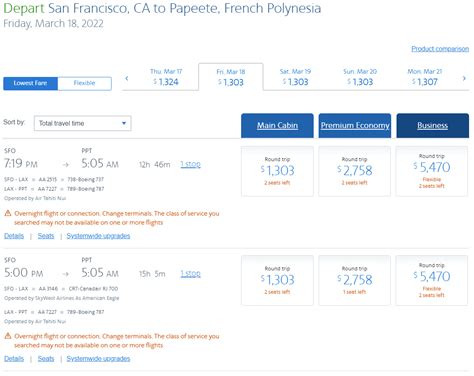Click warning triangle icon on second flight
The image size is (474, 376).
(x=8, y=336)
